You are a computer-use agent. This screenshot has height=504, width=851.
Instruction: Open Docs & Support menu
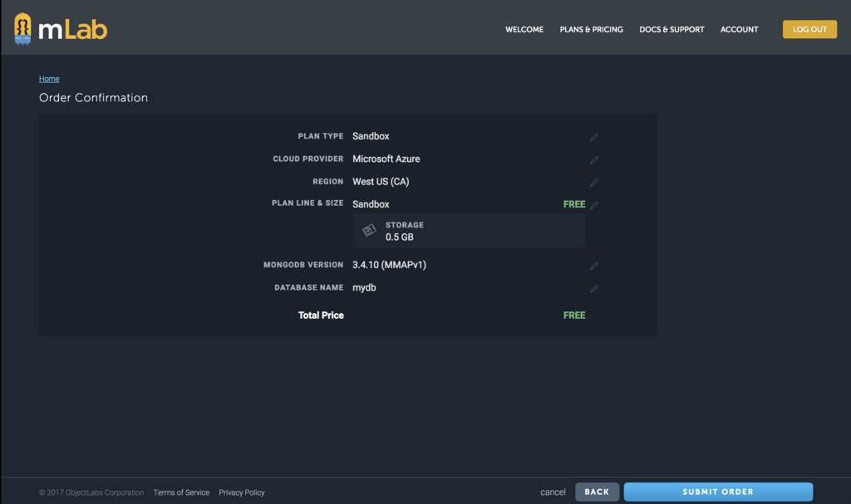pos(671,29)
